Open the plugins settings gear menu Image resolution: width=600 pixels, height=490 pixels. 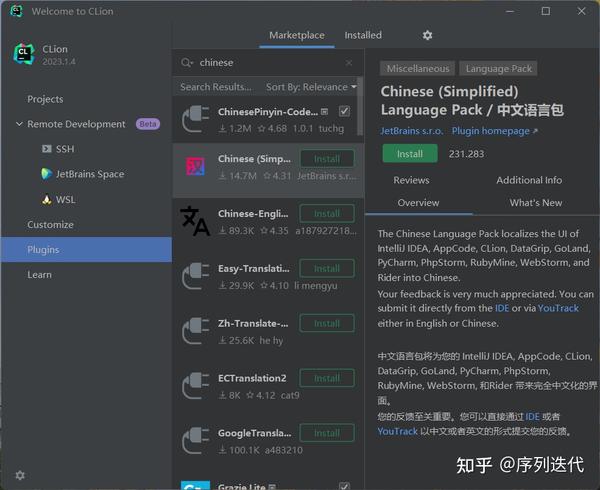[427, 35]
